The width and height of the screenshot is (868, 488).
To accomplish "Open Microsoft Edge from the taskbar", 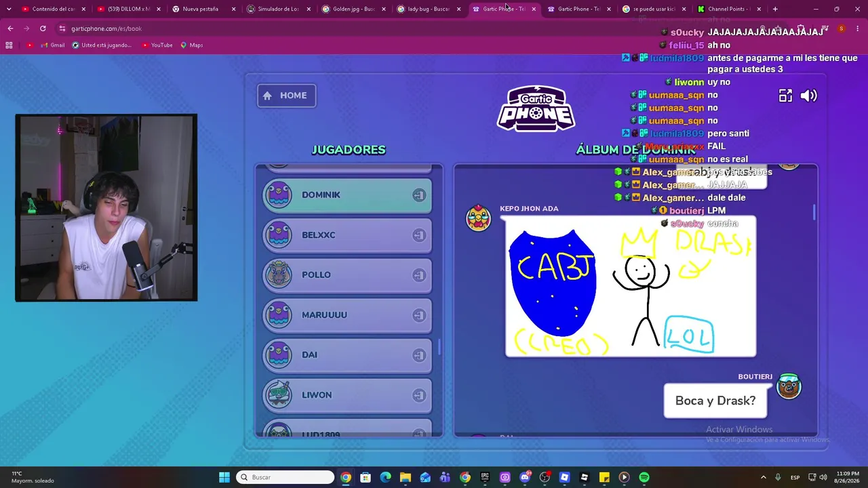I will pyautogui.click(x=385, y=477).
